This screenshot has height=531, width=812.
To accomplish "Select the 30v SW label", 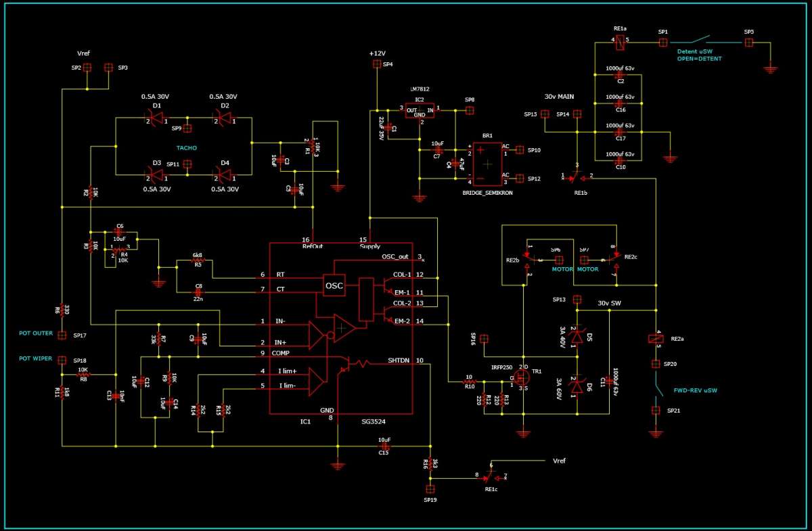I will (609, 303).
